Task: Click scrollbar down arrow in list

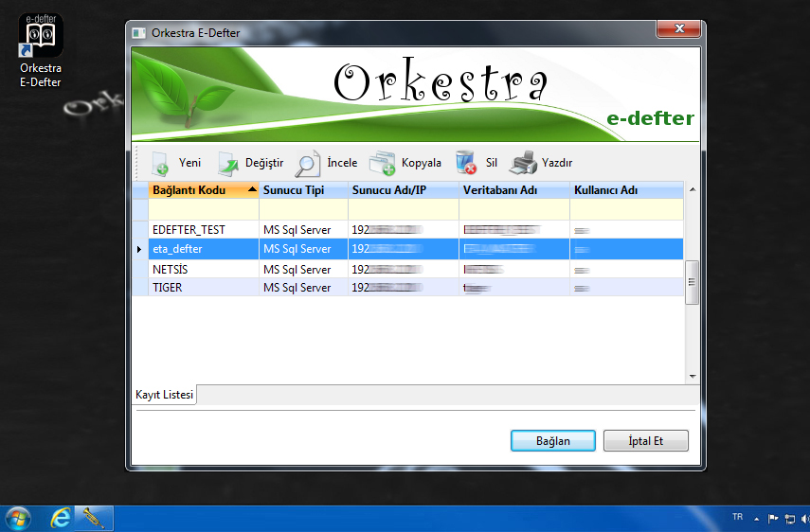Action: pyautogui.click(x=692, y=376)
